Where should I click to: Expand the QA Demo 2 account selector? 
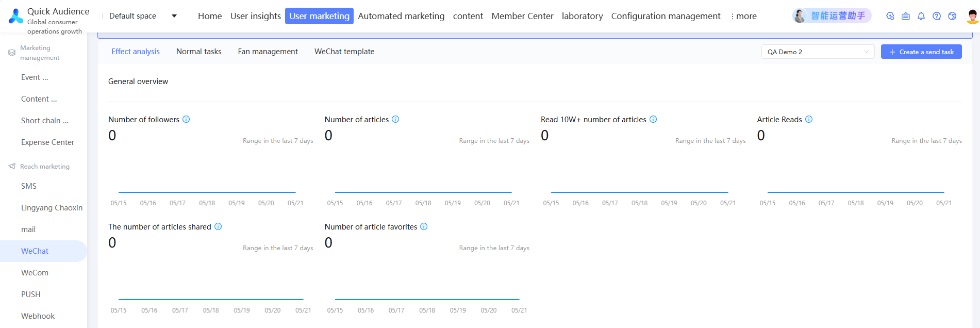click(x=818, y=52)
